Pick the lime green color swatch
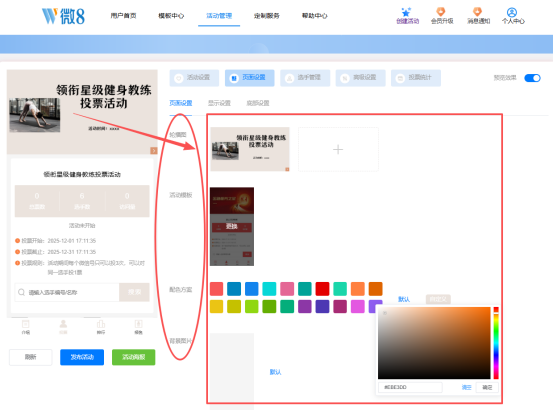This screenshot has width=553, height=410. (x=251, y=306)
